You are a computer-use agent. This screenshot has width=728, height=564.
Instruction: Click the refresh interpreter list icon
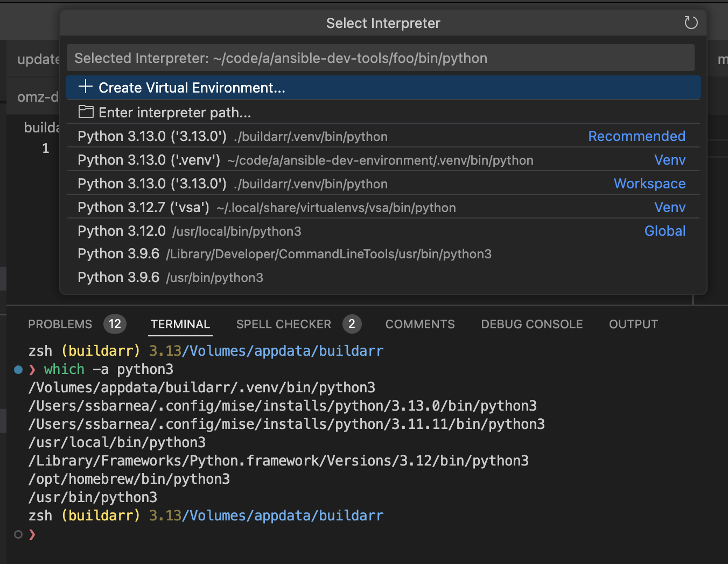point(691,23)
